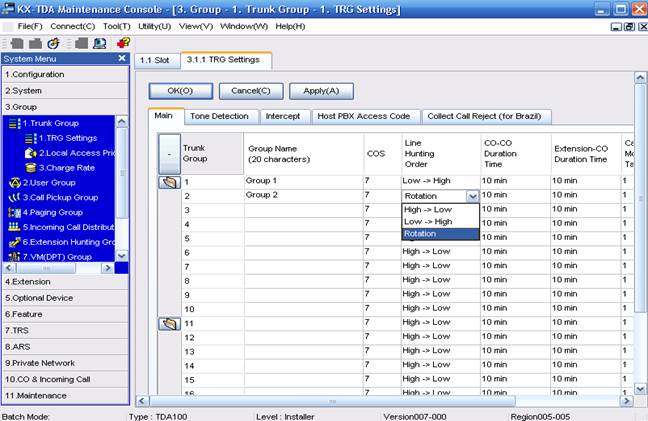This screenshot has height=421, width=648.
Task: Expand 11.Maintenance menu section
Action: (x=66, y=395)
